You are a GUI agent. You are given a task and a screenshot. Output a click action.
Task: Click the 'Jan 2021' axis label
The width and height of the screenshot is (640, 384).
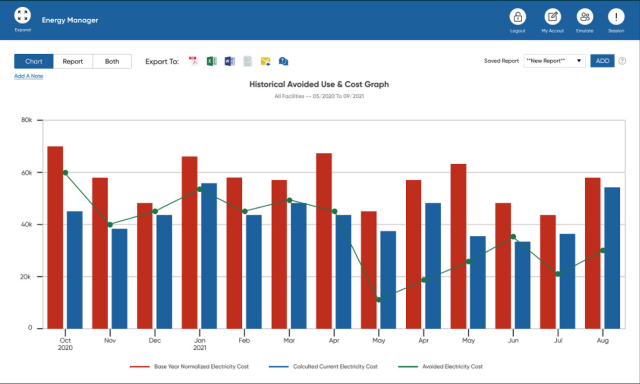pyautogui.click(x=200, y=344)
